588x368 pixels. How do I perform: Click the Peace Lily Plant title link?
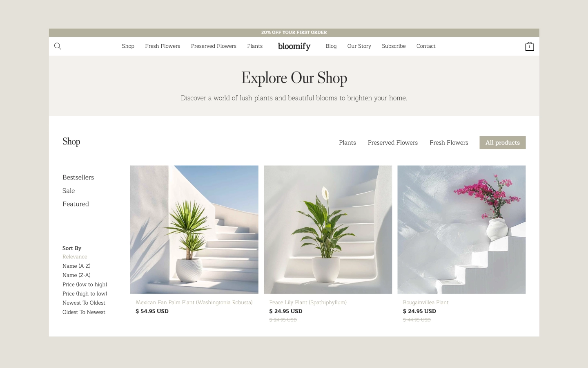[x=308, y=303]
